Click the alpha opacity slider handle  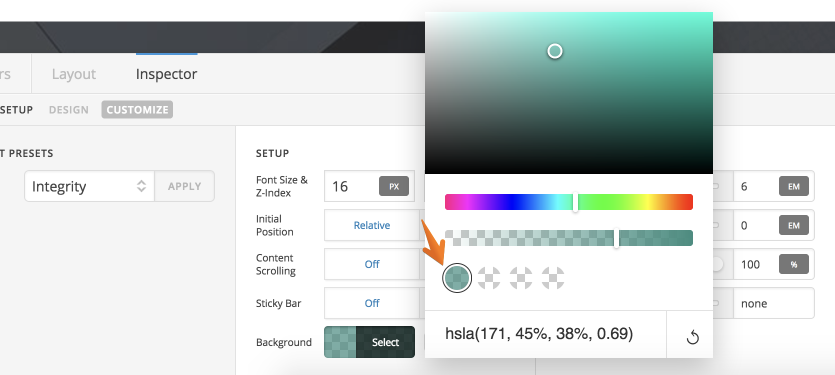[616, 238]
